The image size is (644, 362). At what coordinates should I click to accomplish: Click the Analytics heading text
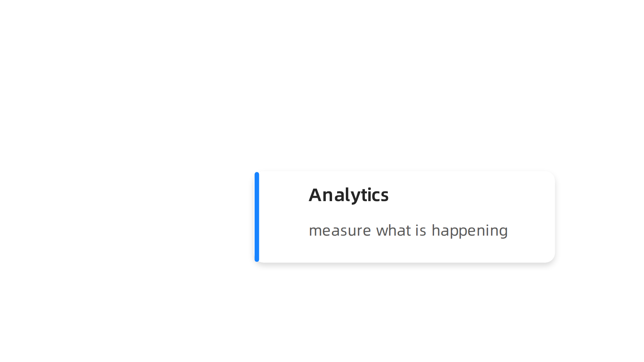pos(348,195)
